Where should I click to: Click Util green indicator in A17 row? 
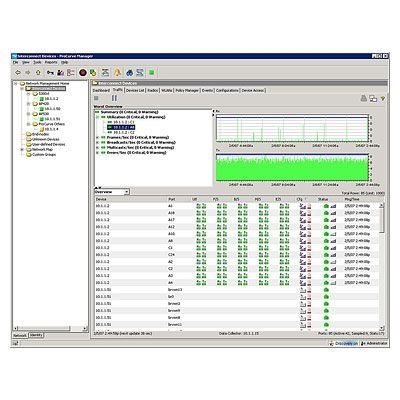pyautogui.click(x=201, y=220)
